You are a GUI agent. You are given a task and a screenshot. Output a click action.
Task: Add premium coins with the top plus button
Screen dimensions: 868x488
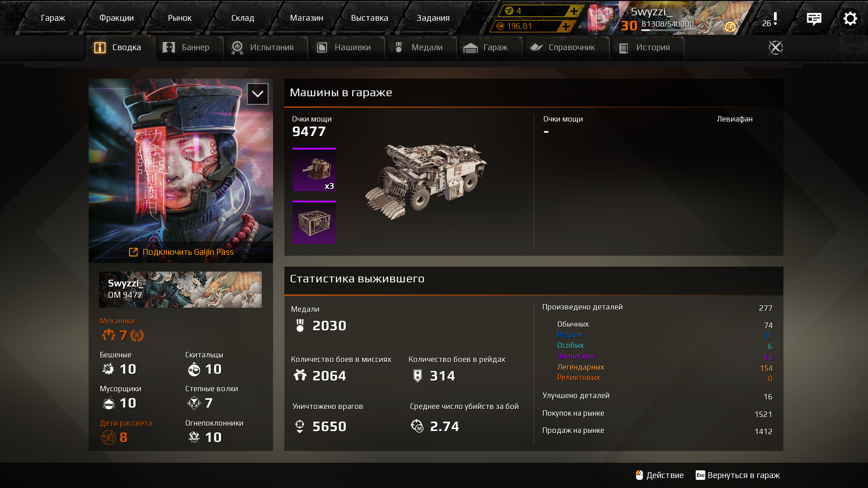(574, 11)
